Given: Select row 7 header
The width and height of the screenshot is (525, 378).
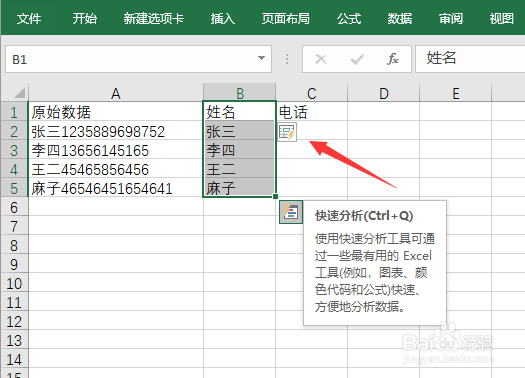Looking at the screenshot, I should [x=14, y=226].
